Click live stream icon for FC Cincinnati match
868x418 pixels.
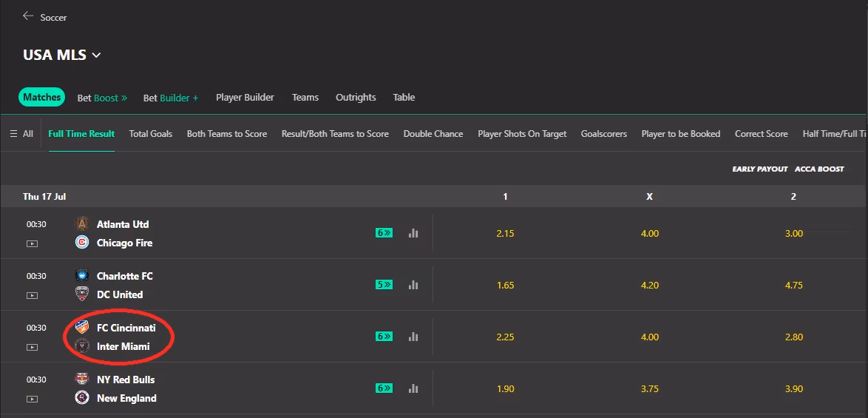coord(32,347)
